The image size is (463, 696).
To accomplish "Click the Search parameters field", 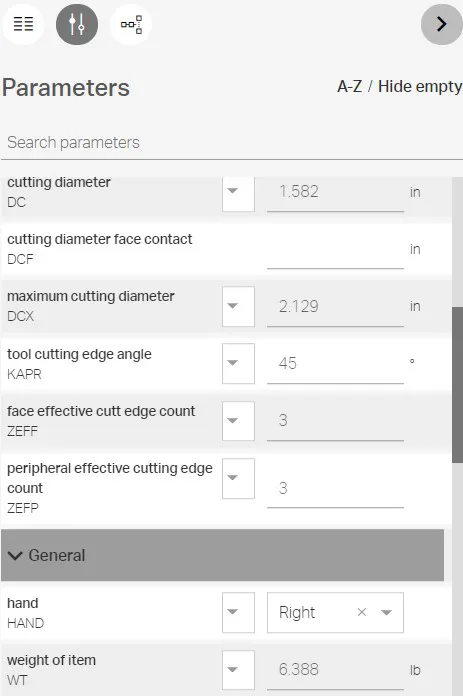I will [231, 142].
